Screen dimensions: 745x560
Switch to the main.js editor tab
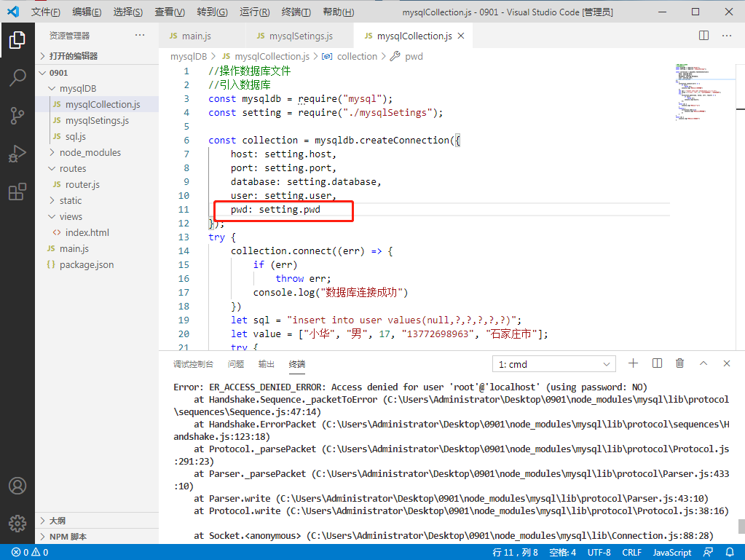pos(202,36)
